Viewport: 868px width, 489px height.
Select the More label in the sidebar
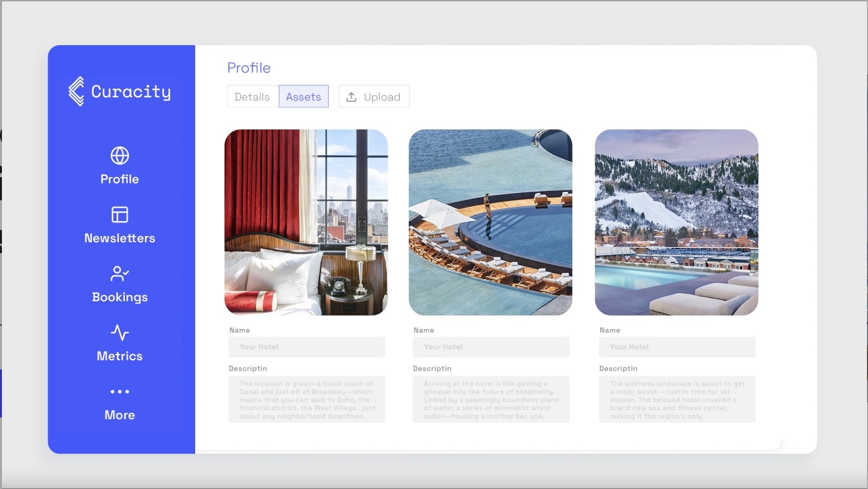120,415
